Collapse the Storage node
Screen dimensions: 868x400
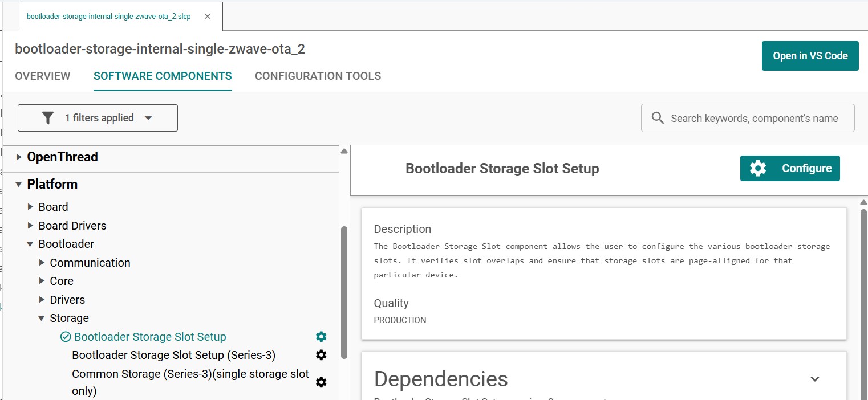pos(42,318)
